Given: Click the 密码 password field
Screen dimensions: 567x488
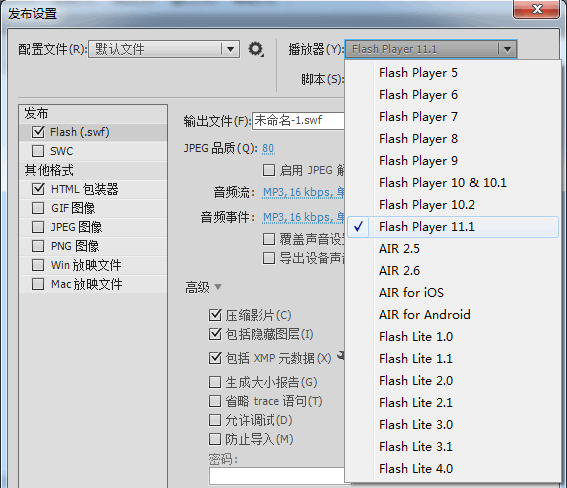Looking at the screenshot, I should pyautogui.click(x=277, y=476).
